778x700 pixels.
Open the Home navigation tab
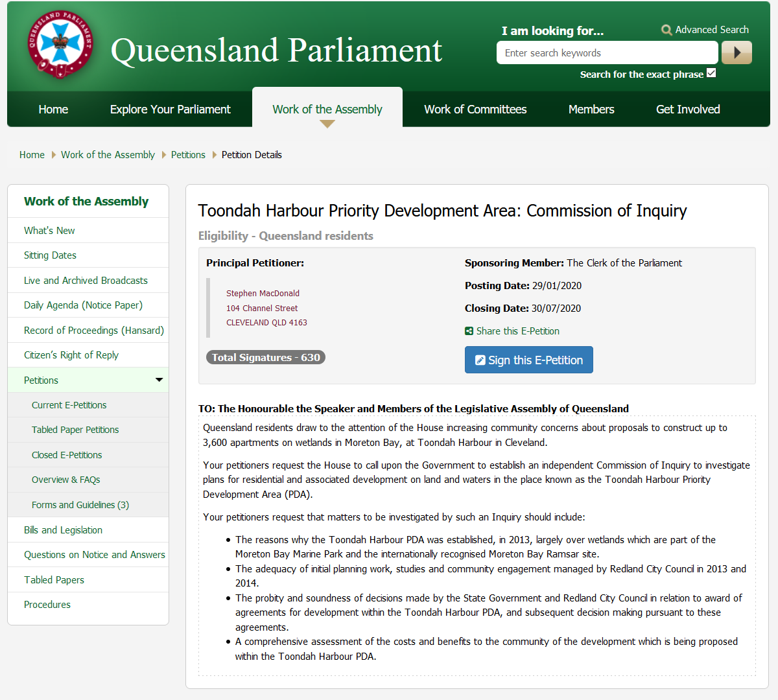[53, 110]
